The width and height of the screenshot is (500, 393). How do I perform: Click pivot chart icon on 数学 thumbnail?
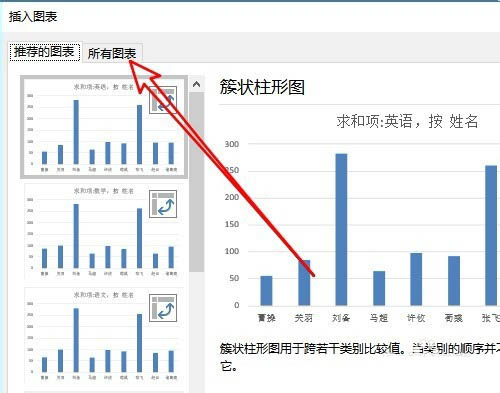[x=163, y=204]
